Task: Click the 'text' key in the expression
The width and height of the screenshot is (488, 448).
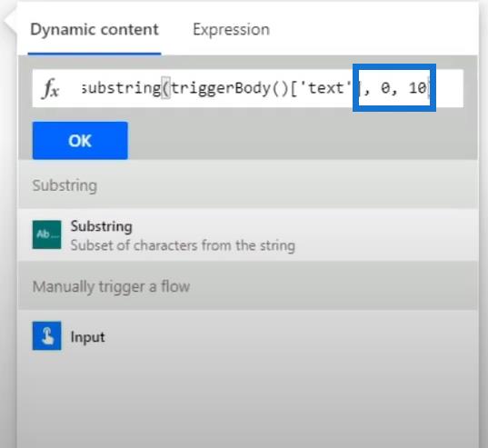Action: [x=325, y=88]
